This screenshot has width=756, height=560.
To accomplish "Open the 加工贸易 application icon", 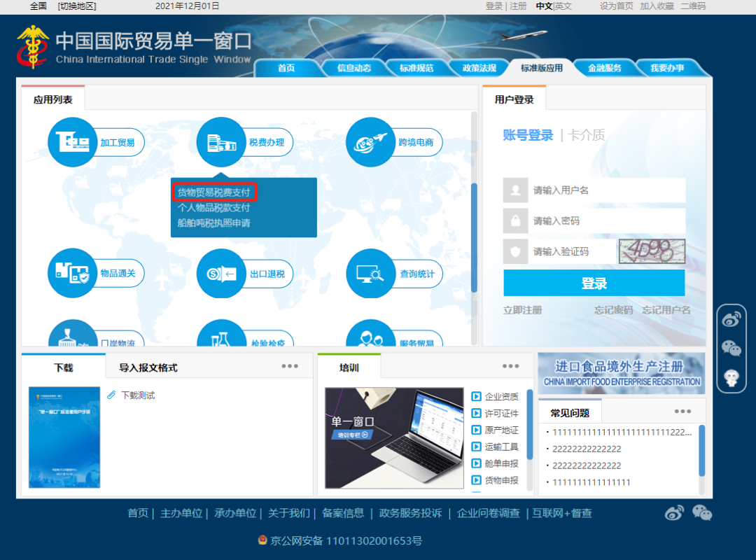I will click(72, 141).
